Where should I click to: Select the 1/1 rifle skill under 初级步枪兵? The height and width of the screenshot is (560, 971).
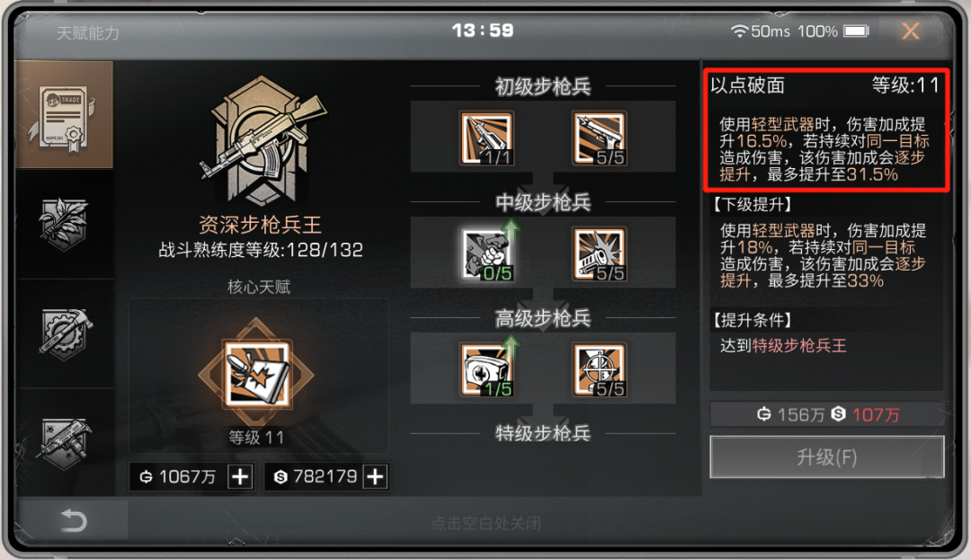[487, 138]
